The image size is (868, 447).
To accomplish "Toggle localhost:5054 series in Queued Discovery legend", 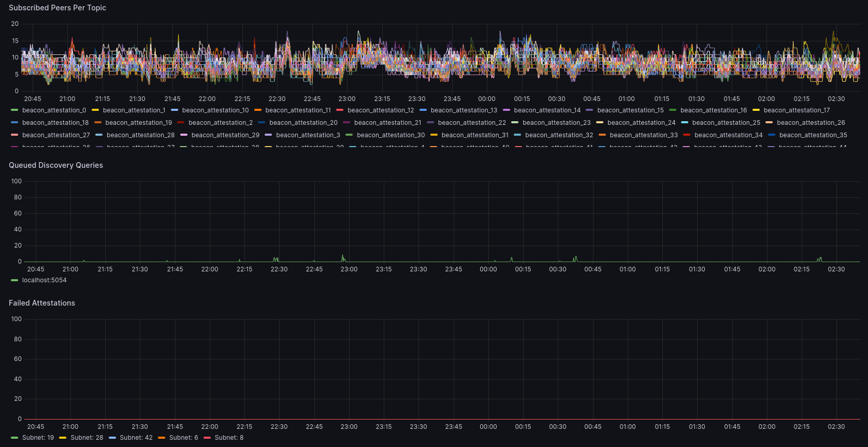I will pos(44,280).
